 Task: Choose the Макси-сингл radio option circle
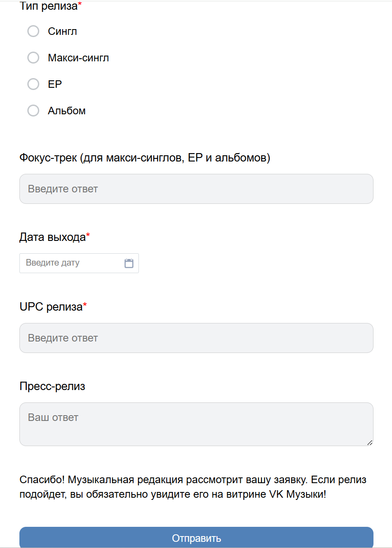tap(34, 58)
